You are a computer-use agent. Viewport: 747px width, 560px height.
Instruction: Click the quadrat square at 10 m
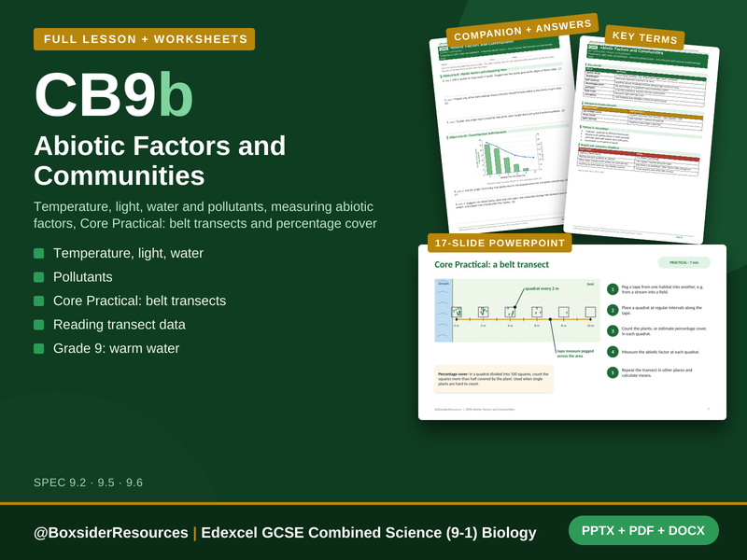point(590,312)
